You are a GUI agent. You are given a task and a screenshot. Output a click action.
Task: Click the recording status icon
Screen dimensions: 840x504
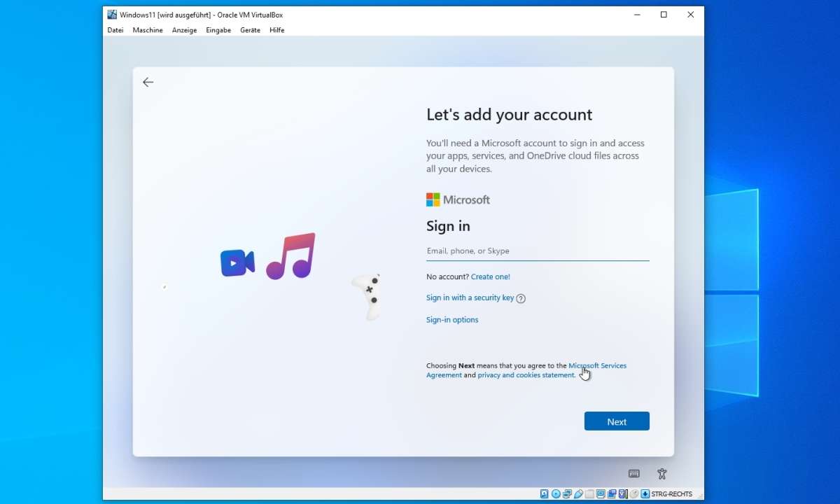[612, 493]
